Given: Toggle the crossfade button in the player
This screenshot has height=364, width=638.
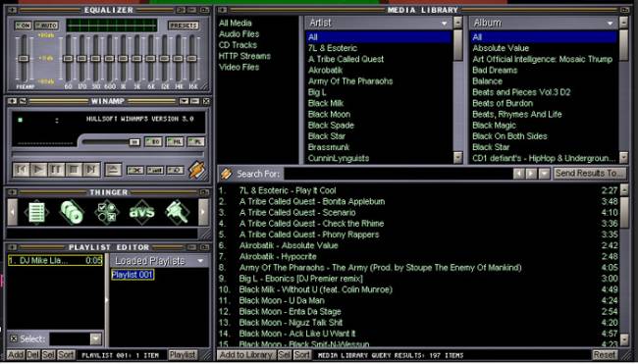Looking at the screenshot, I should click(134, 170).
